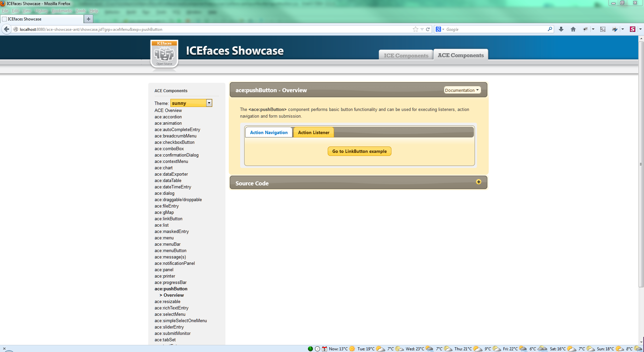The height and width of the screenshot is (352, 644).
Task: Open the Google search engine selector
Action: 440,29
